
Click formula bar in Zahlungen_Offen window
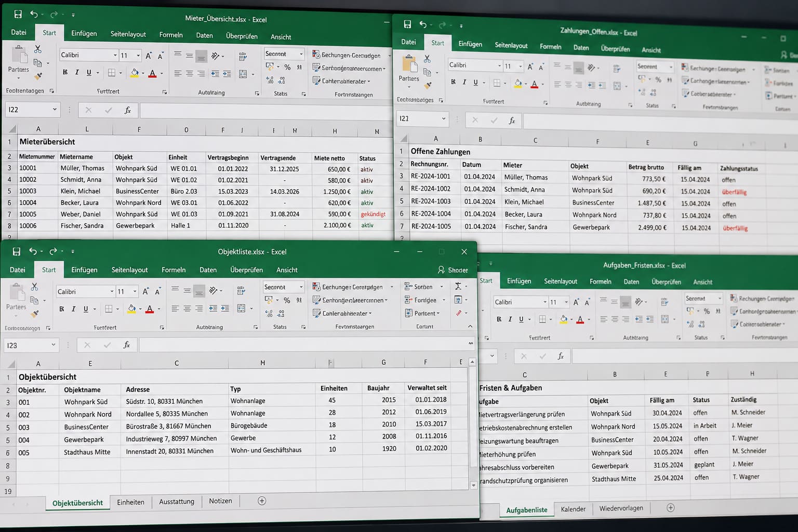[660, 123]
